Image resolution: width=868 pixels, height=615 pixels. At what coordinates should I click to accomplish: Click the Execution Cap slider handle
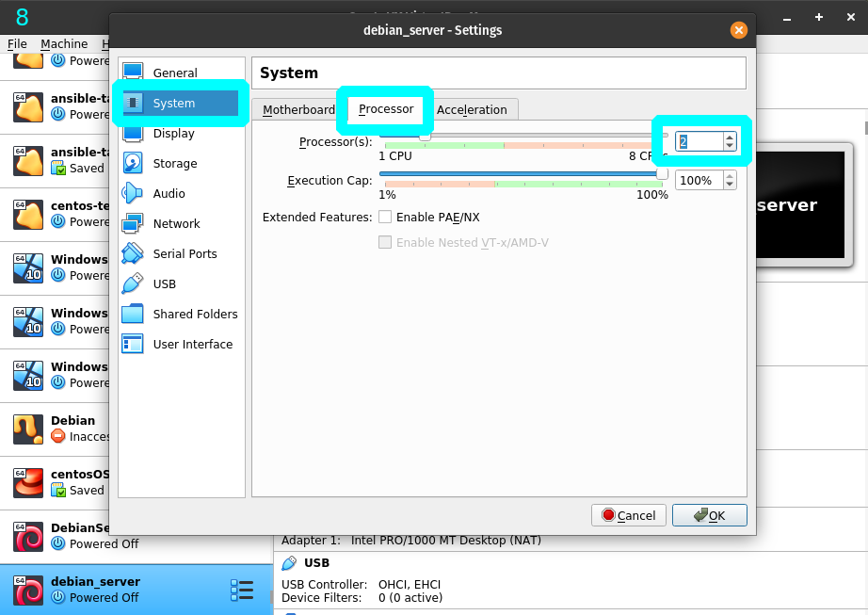click(662, 174)
